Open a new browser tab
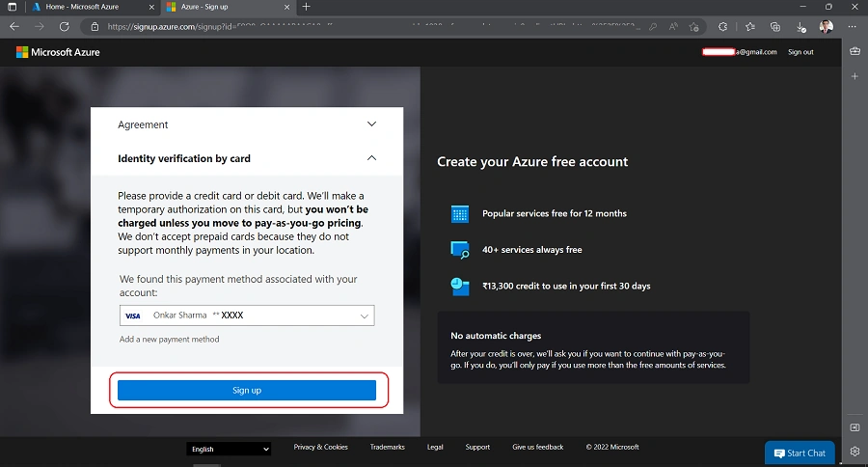The height and width of the screenshot is (467, 868). (306, 7)
